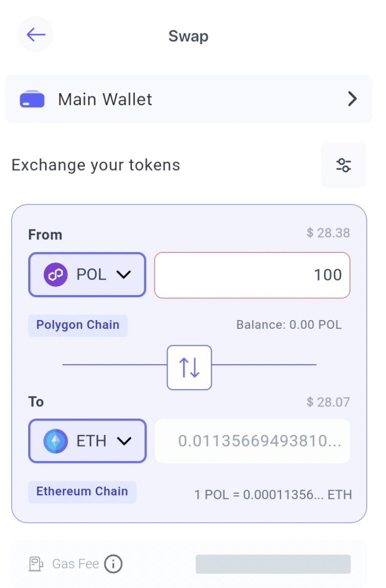Open swap settings sliders icon
Viewport: 386px width, 588px height.
coord(344,165)
